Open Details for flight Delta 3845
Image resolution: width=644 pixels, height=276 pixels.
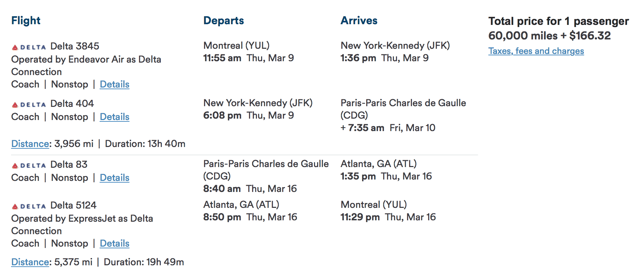pyautogui.click(x=114, y=84)
